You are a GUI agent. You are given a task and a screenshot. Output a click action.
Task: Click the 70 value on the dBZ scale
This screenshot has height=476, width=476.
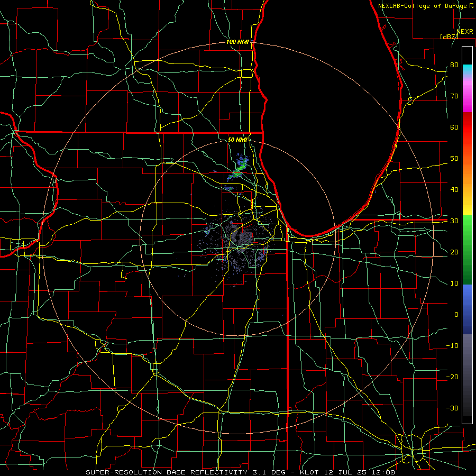pyautogui.click(x=454, y=96)
